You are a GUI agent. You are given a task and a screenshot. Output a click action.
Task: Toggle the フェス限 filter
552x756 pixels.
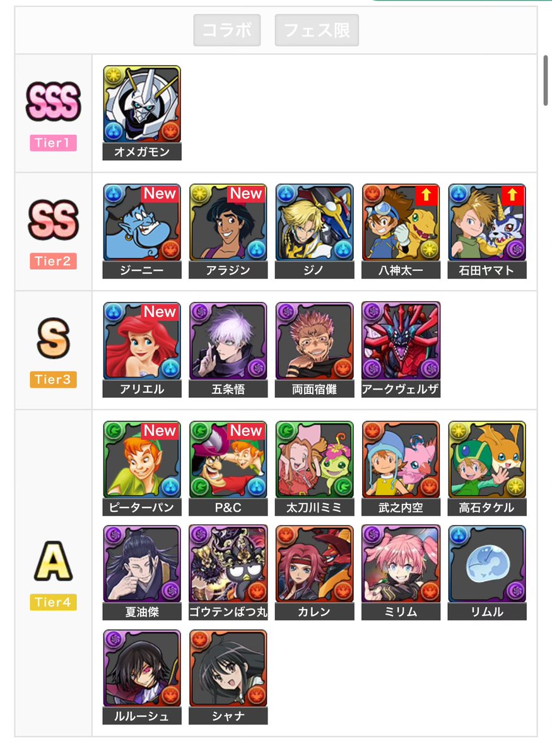(x=317, y=30)
